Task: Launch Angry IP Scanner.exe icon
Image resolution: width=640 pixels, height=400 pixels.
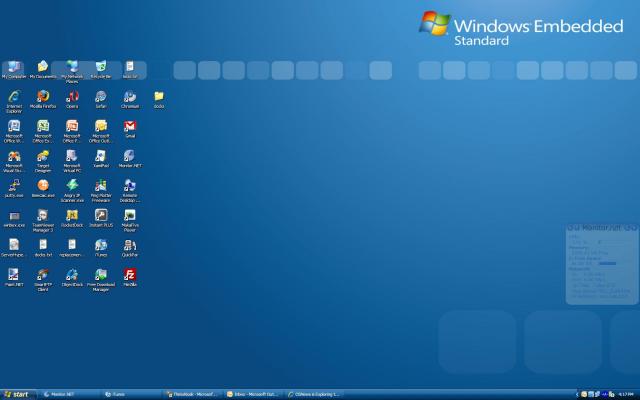Action: click(72, 191)
